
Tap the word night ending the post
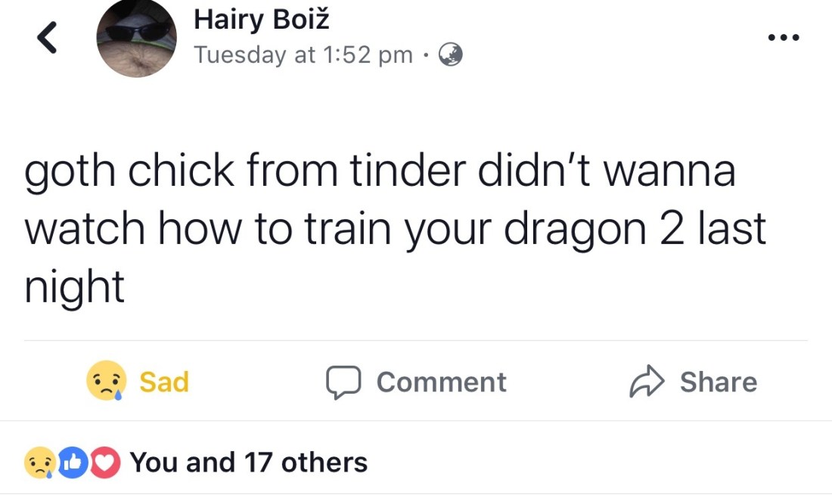click(x=74, y=287)
